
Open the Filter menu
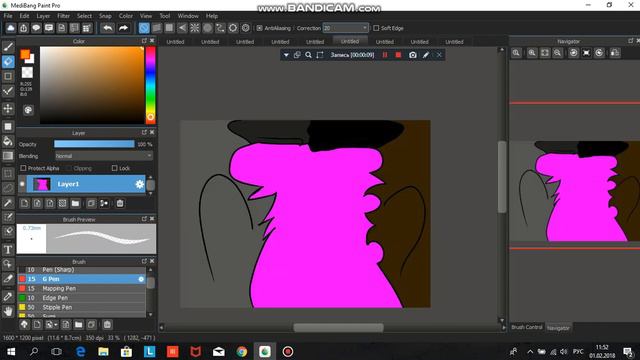point(63,16)
